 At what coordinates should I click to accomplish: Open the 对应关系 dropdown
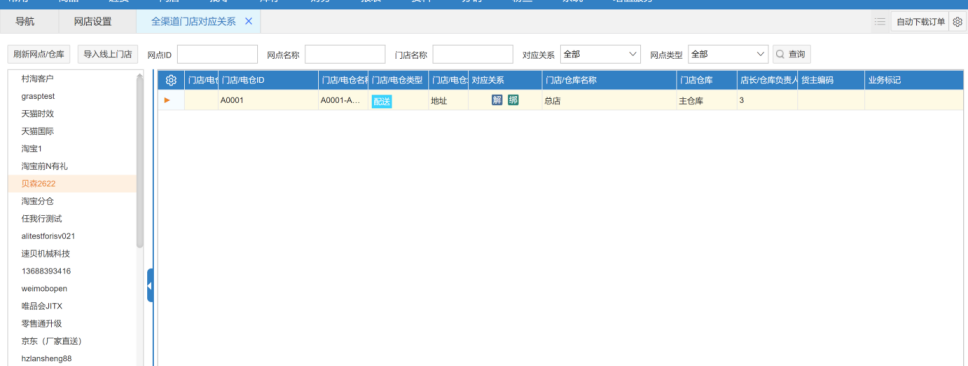click(600, 54)
